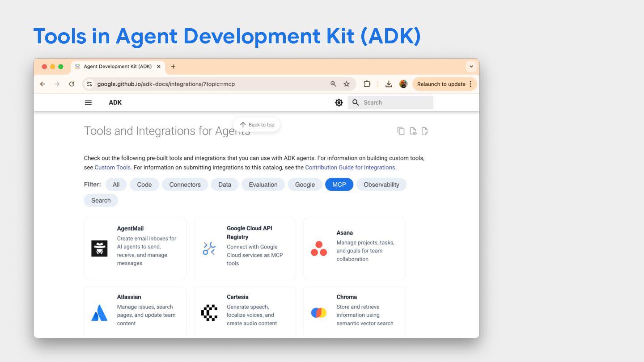Click the 'Filter:' label
Screen dimensions: 644x362
point(93,185)
